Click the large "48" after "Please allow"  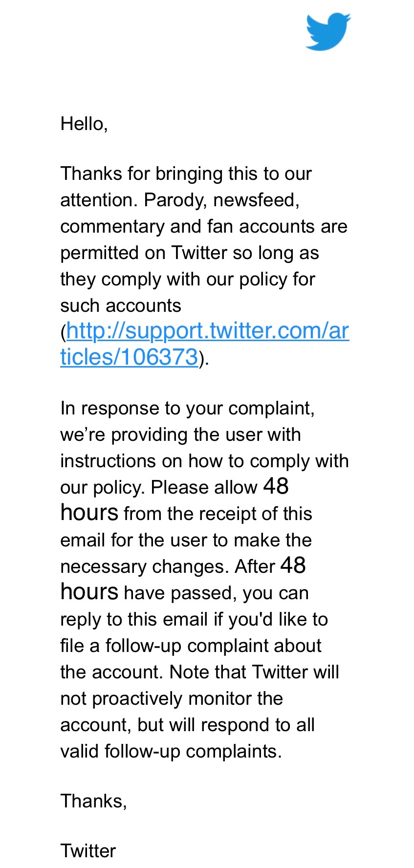pos(276,486)
